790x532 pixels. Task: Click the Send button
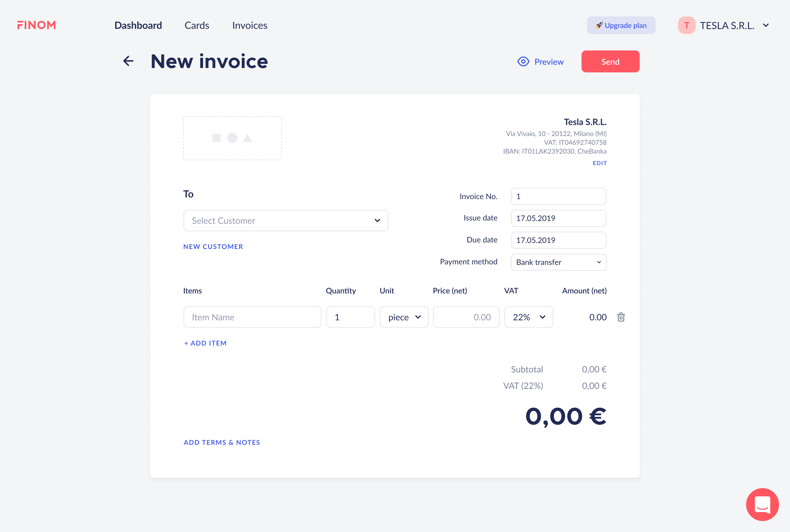coord(610,61)
